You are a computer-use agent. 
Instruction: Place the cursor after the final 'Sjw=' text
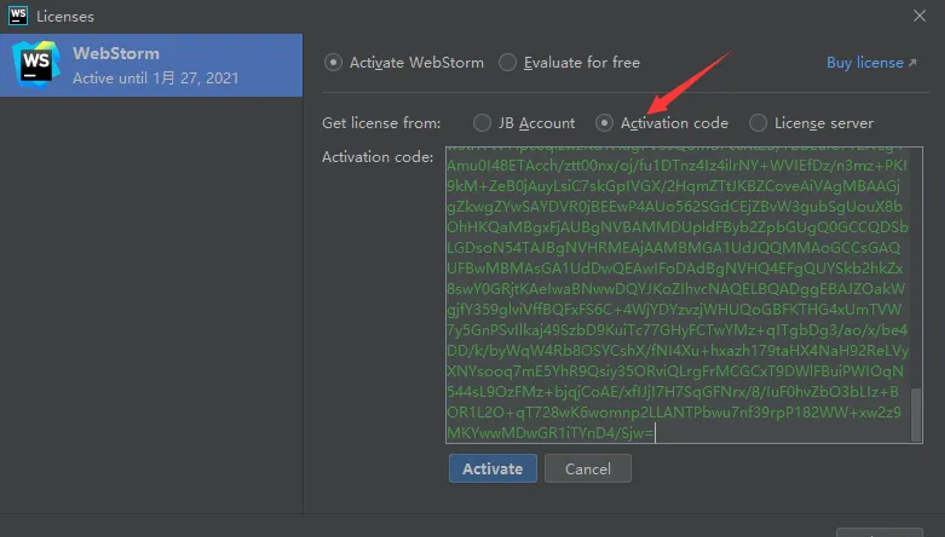point(656,433)
